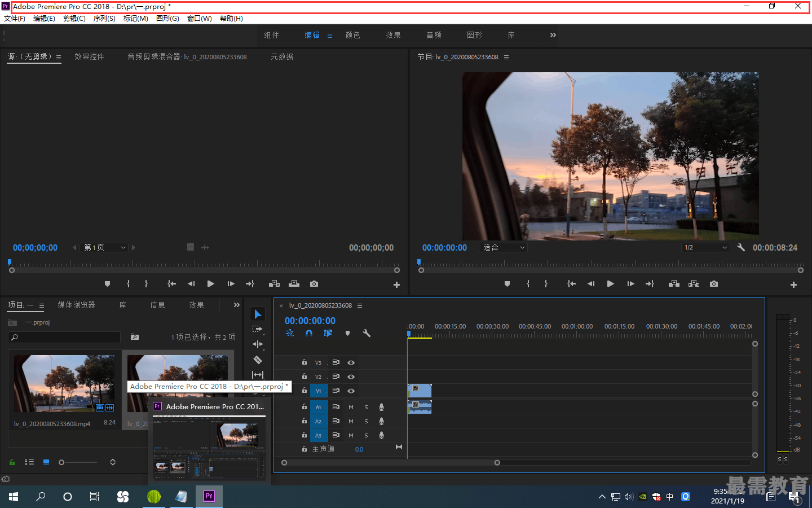Toggle nest sequence insert mode in timeline
Screen dimensions: 812x508
(290, 334)
